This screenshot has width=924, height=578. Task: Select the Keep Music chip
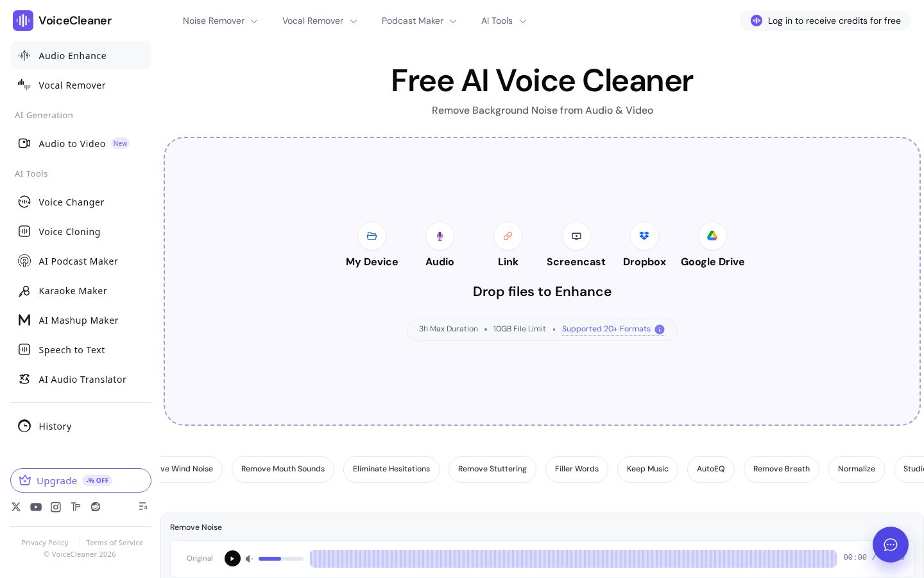click(647, 469)
